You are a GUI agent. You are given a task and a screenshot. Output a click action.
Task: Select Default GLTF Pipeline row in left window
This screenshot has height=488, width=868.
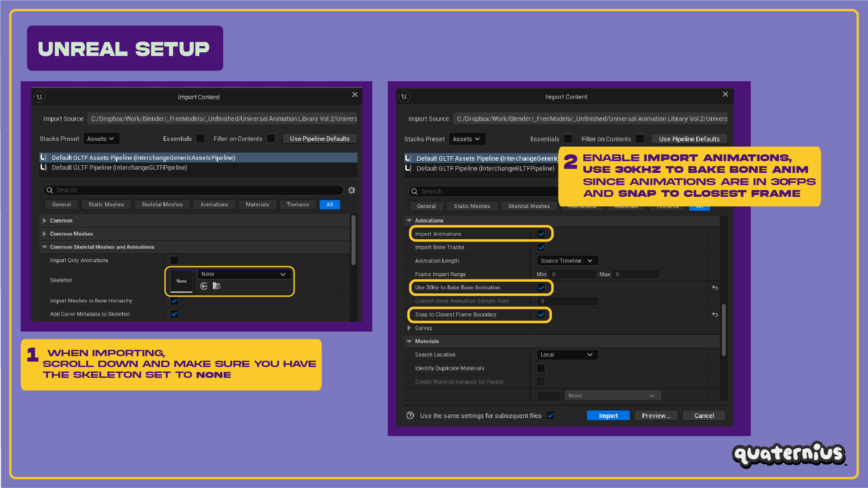click(x=198, y=167)
